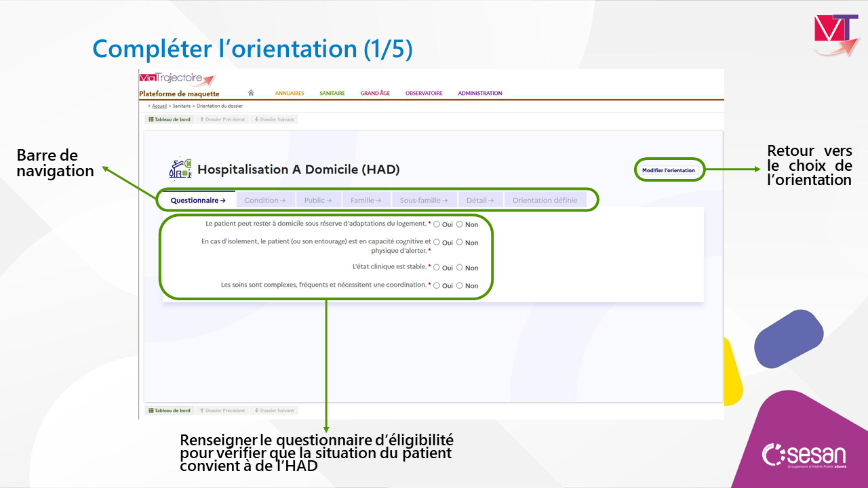Click the ViaTrajectoire logo
Screen dimensions: 868x488
(176, 79)
